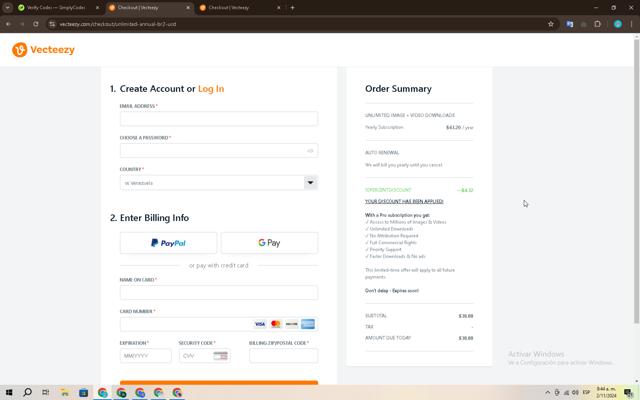Open the Country dropdown arrow
The width and height of the screenshot is (640, 400).
point(311,182)
